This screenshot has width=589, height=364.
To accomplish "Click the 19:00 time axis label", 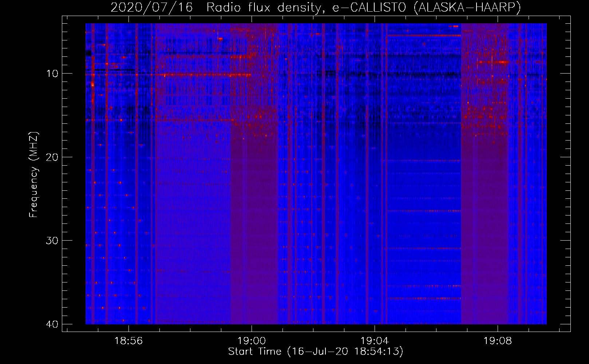I will point(252,341).
